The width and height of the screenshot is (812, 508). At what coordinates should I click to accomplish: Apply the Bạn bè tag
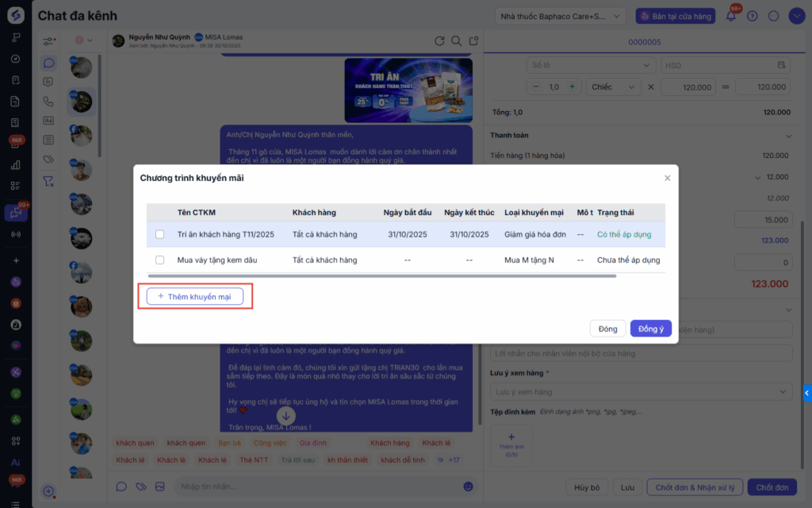229,443
